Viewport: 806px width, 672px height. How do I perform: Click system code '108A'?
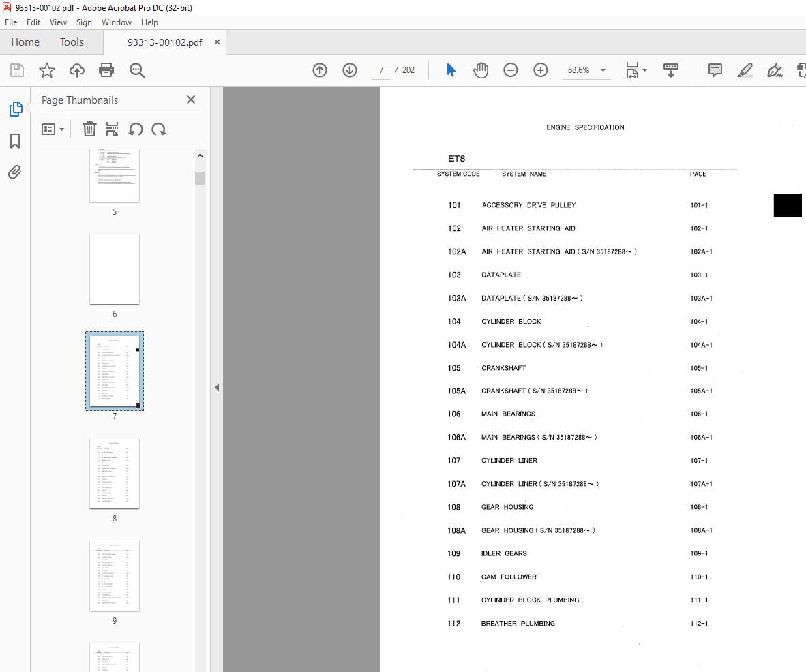tap(456, 530)
